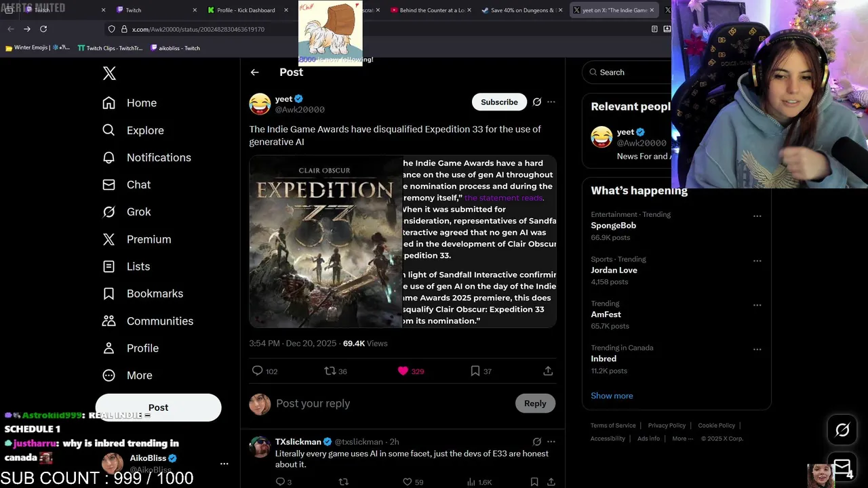Open AmFest trend options menu

pos(757,305)
